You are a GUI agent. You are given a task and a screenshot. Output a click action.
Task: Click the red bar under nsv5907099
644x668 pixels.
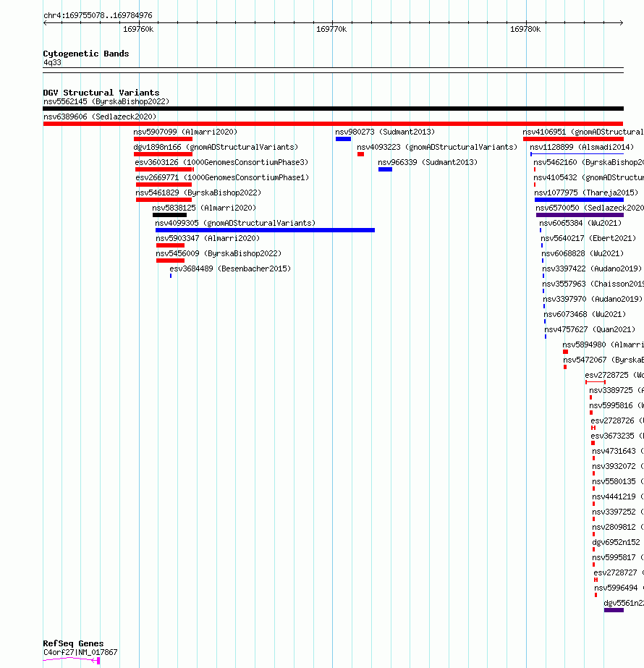point(163,139)
